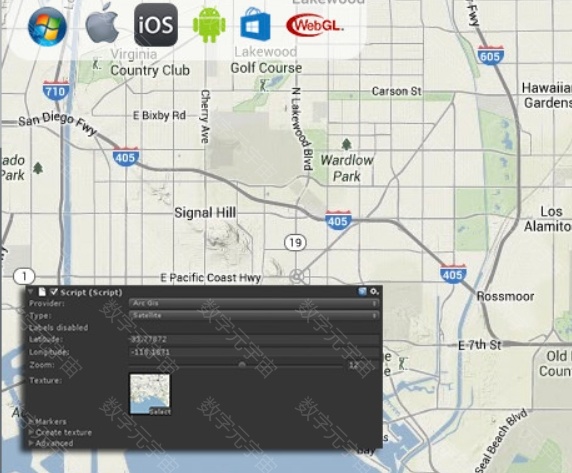Click the Zoom slider handle
The image size is (572, 473).
242,365
